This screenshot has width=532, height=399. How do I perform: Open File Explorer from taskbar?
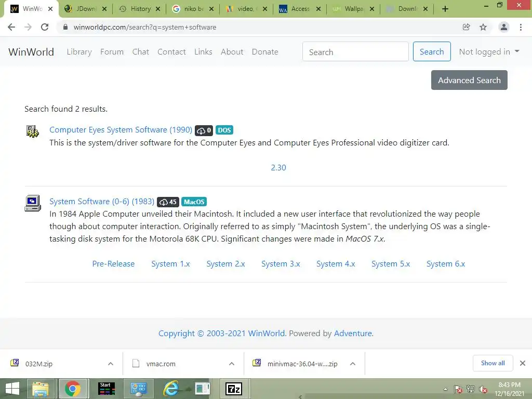click(41, 389)
